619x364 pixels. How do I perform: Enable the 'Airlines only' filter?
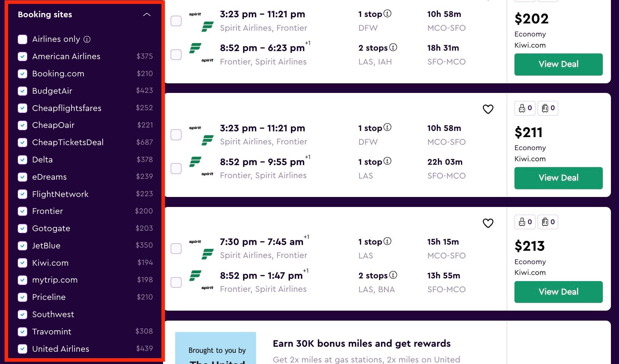[x=22, y=39]
